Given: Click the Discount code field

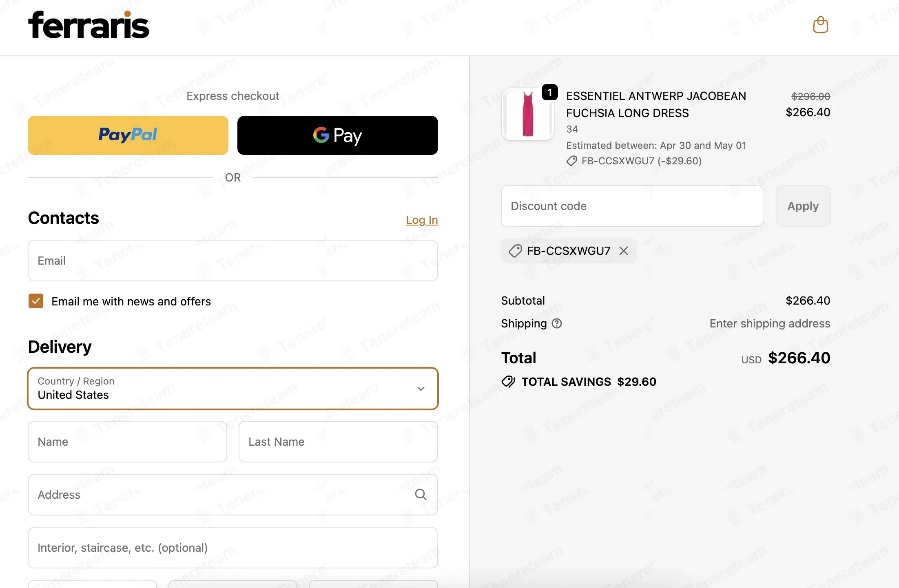Looking at the screenshot, I should click(632, 206).
